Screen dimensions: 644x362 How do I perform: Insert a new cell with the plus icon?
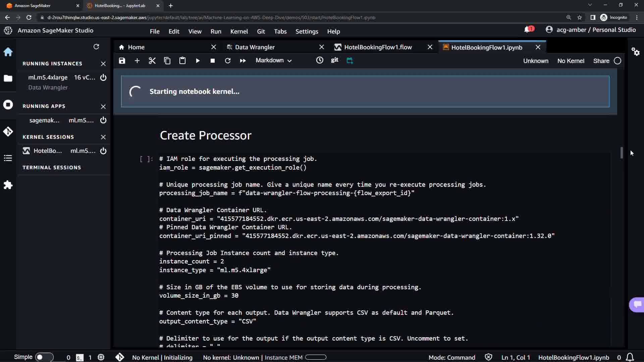137,61
